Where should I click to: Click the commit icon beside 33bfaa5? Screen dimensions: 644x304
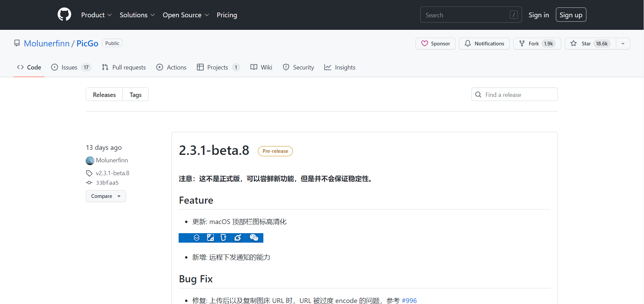coord(89,183)
